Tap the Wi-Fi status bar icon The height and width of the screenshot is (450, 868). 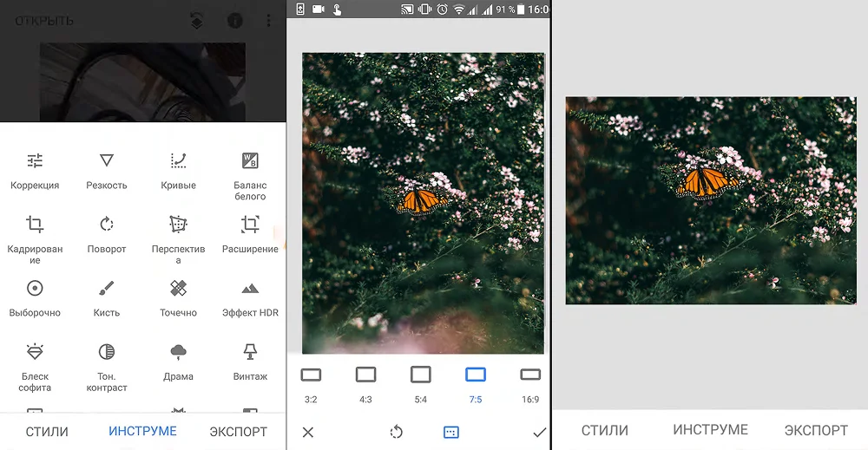[x=459, y=10]
